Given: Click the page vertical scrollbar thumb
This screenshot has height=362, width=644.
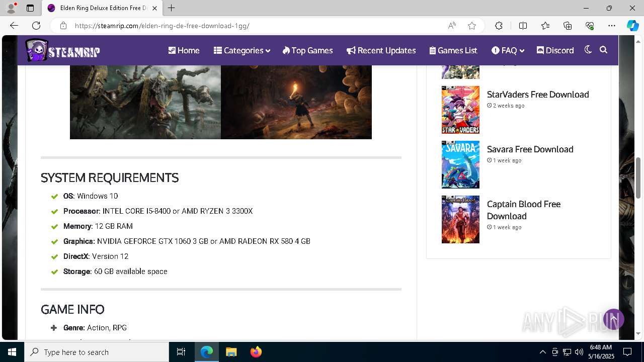Looking at the screenshot, I should (638, 177).
